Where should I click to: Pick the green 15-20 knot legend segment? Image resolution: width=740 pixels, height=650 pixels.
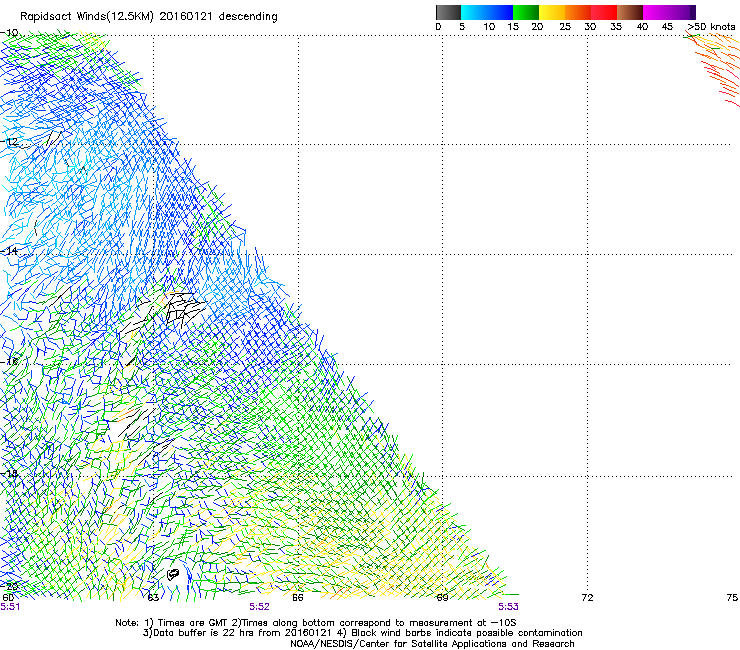tap(526, 12)
